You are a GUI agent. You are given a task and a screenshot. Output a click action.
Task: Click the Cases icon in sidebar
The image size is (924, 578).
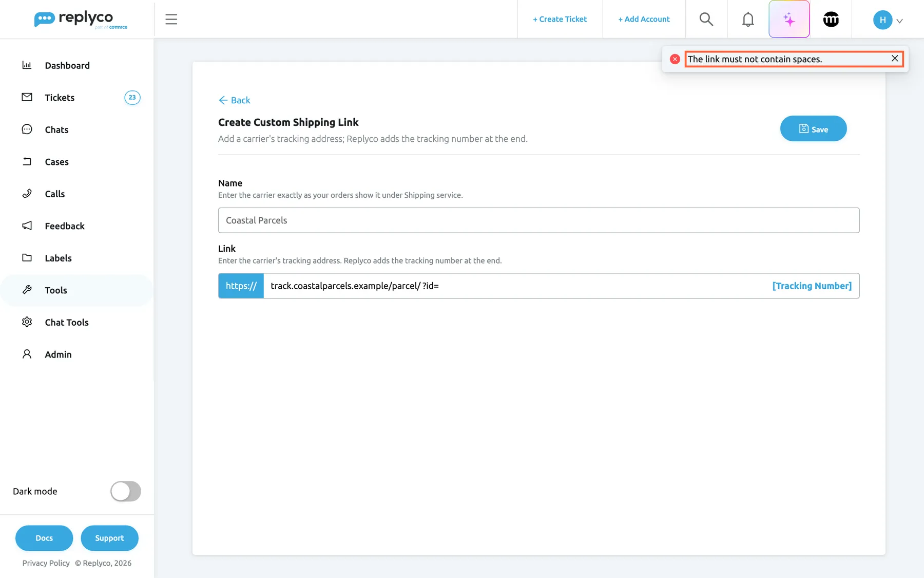click(x=27, y=161)
